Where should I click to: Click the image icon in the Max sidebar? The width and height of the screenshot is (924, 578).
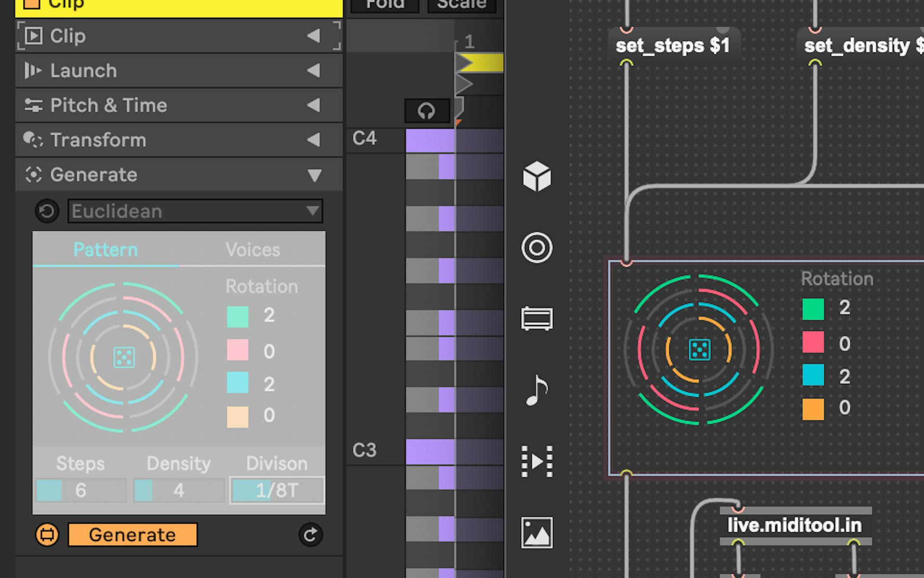[536, 531]
